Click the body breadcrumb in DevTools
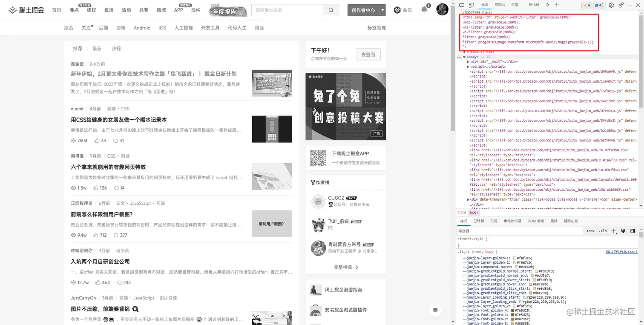The height and width of the screenshot is (325, 644). click(x=474, y=212)
